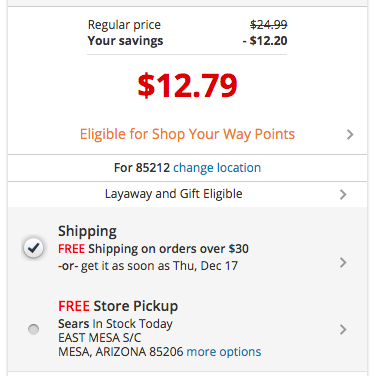This screenshot has width=379, height=376.
Task: Click the $12.79 sale price
Action: [187, 86]
